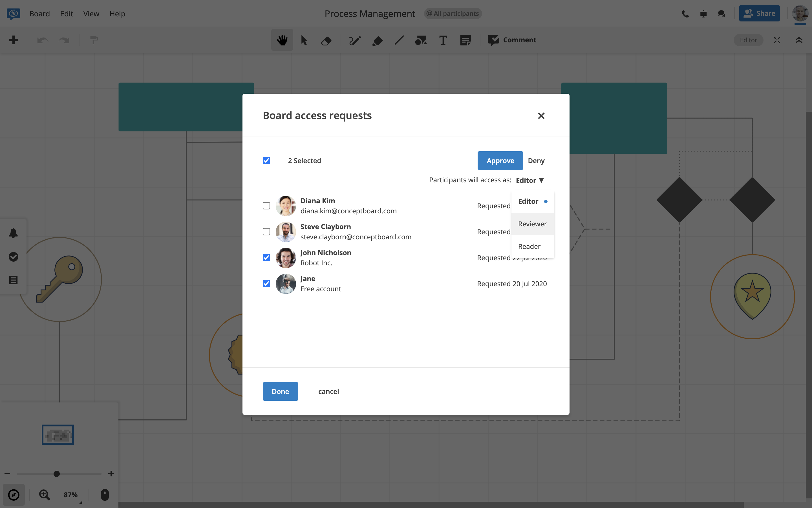The width and height of the screenshot is (812, 508).
Task: Open the Edit menu
Action: (x=67, y=14)
